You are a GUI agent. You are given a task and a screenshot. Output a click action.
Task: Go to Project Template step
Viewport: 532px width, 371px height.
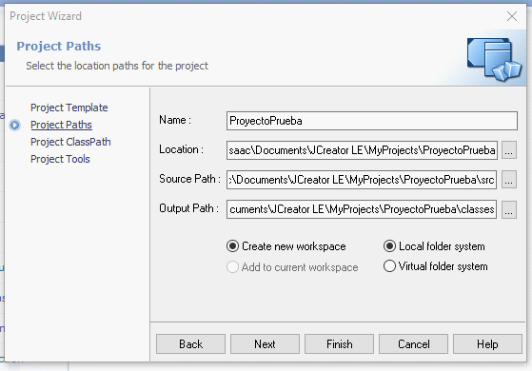pyautogui.click(x=69, y=108)
